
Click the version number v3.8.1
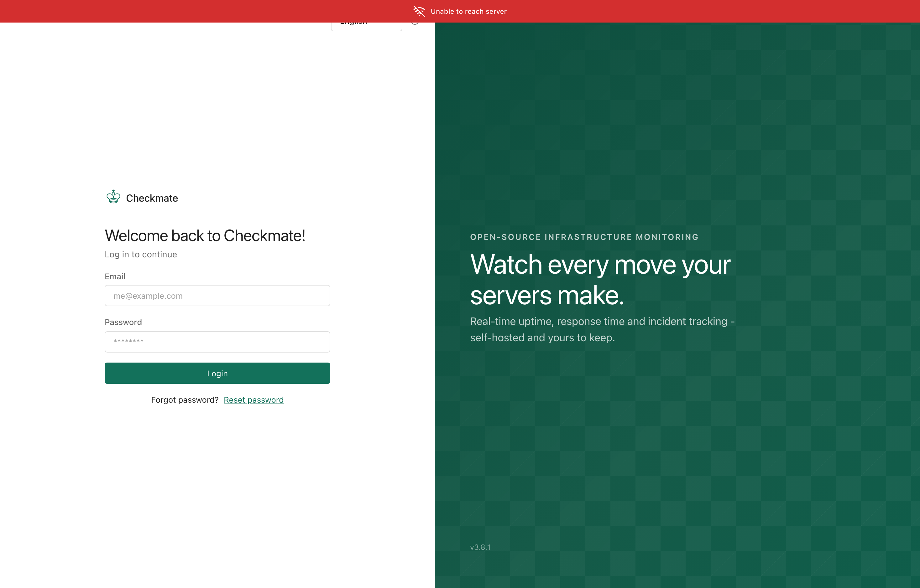click(x=480, y=547)
